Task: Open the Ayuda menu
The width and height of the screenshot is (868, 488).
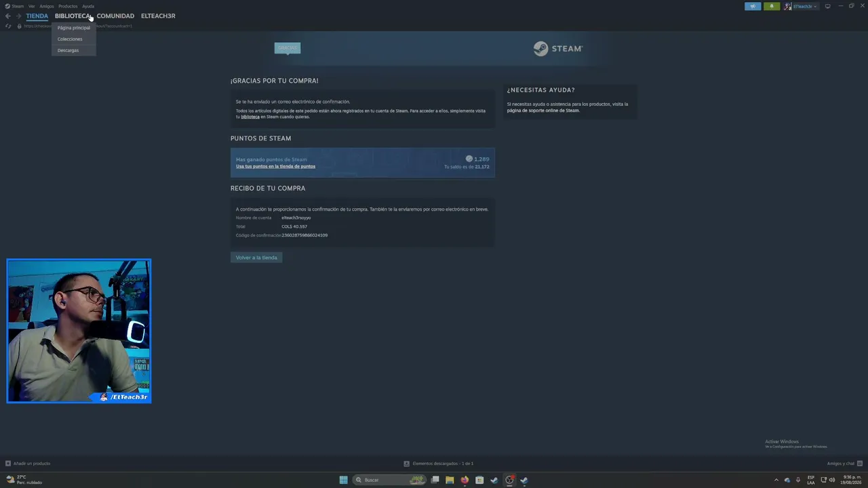Action: pos(88,6)
